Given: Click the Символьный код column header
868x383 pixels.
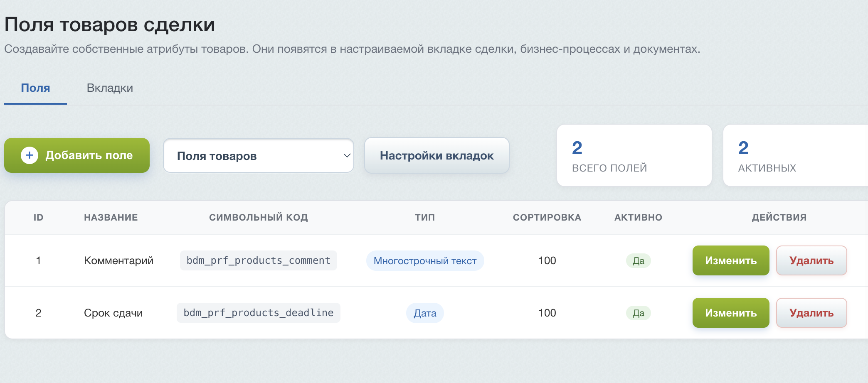Looking at the screenshot, I should (259, 217).
